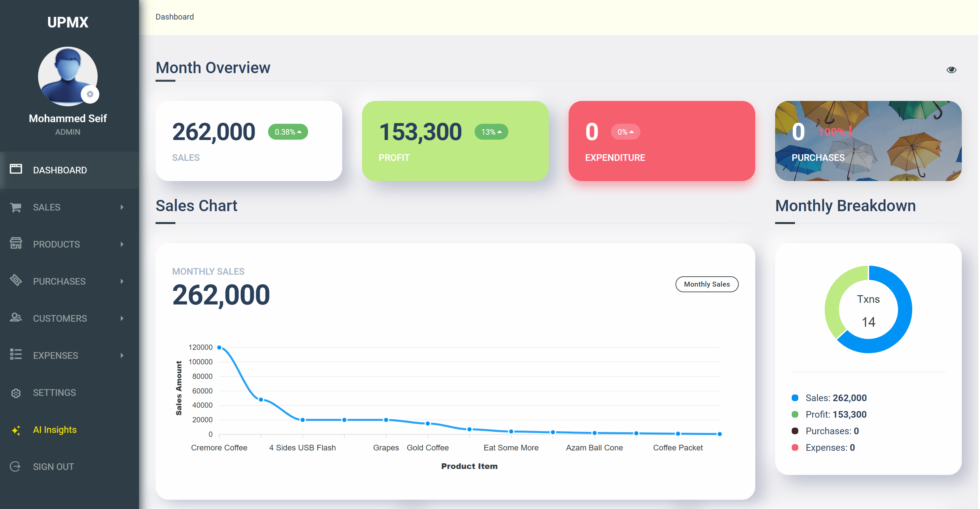Toggle the blue Sales legend dot
Screen dimensions: 980x509
coord(795,398)
